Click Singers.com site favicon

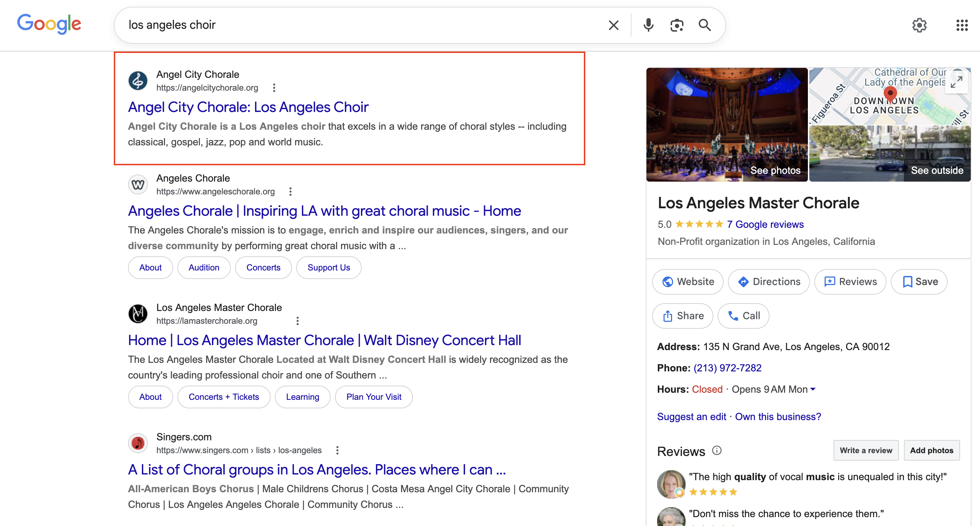(x=138, y=443)
